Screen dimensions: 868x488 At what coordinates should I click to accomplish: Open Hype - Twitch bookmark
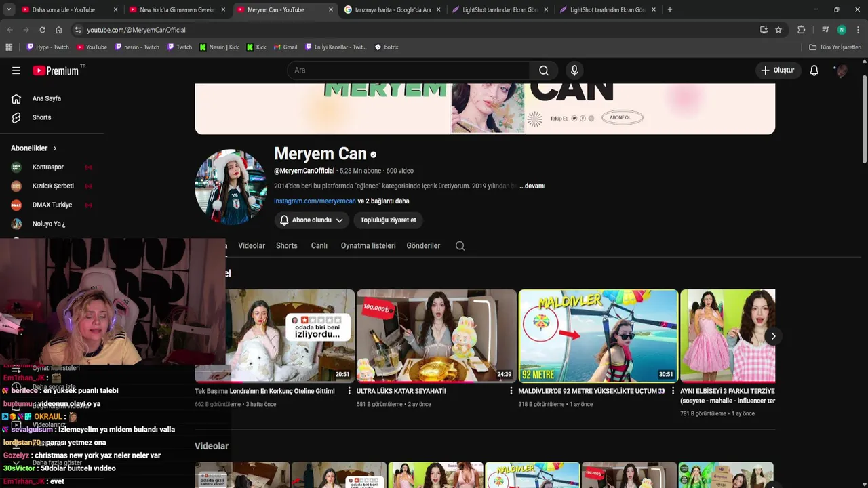coord(47,47)
